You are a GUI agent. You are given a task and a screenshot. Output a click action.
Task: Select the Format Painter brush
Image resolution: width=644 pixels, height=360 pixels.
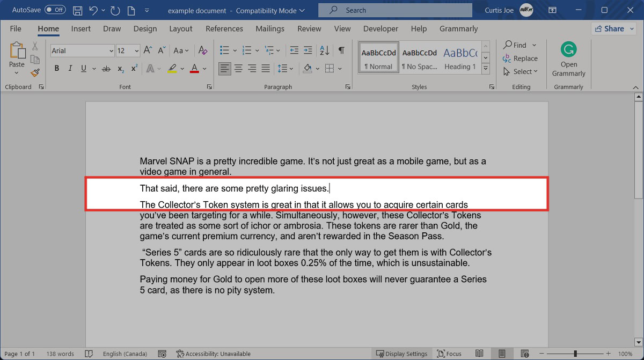35,72
